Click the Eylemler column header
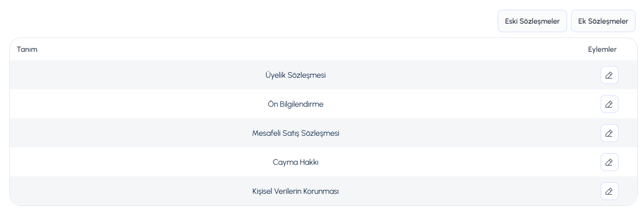The width and height of the screenshot is (644, 213). 602,49
